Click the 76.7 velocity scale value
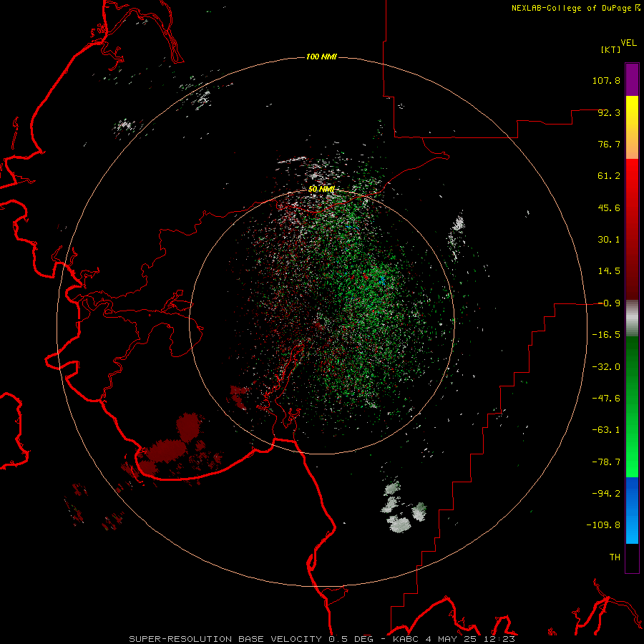644x644 pixels. 609,144
